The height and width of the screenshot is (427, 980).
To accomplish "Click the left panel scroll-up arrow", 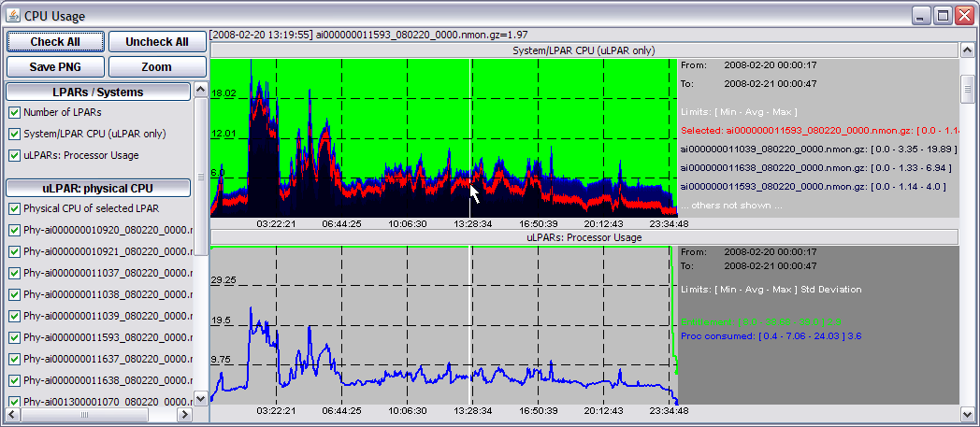I will [x=200, y=90].
